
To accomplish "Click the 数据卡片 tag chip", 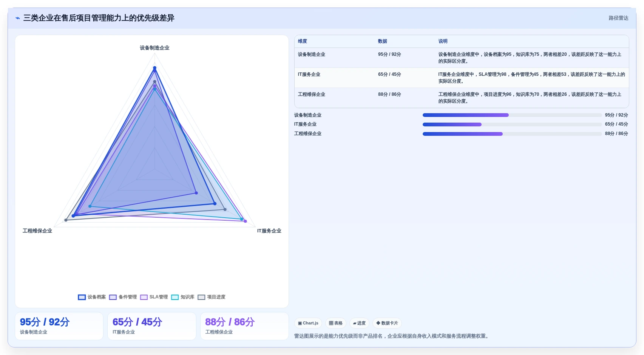I will (387, 323).
